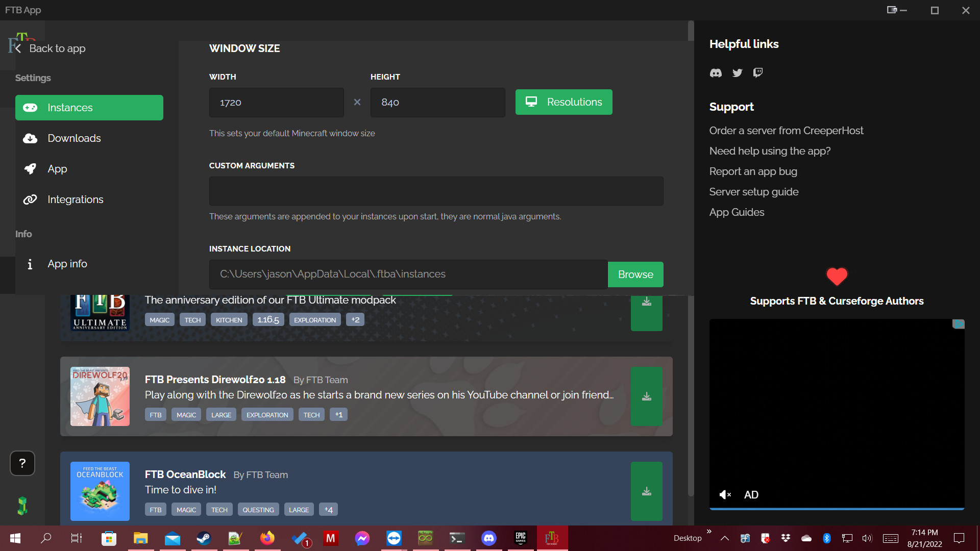Show hidden system tray icons
The height and width of the screenshot is (551, 980).
pyautogui.click(x=724, y=538)
